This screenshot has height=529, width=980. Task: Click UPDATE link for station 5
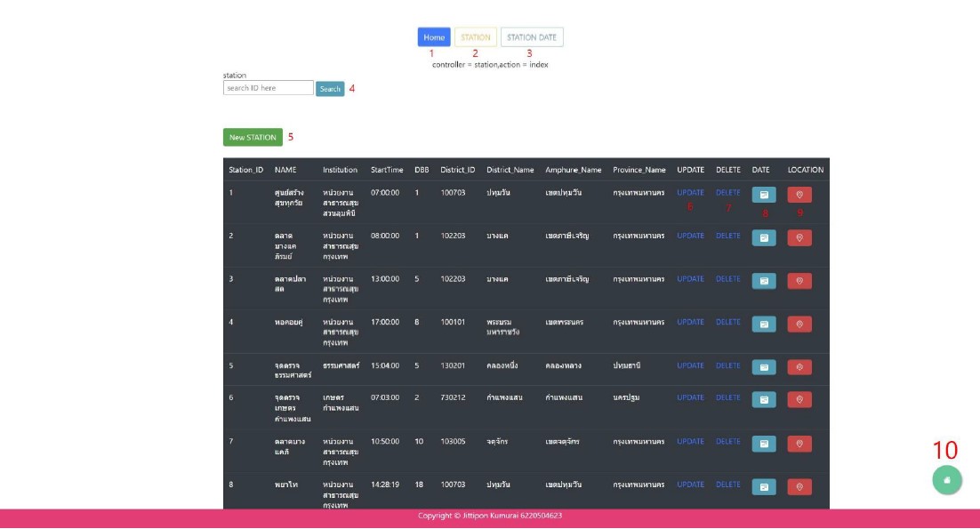point(690,366)
